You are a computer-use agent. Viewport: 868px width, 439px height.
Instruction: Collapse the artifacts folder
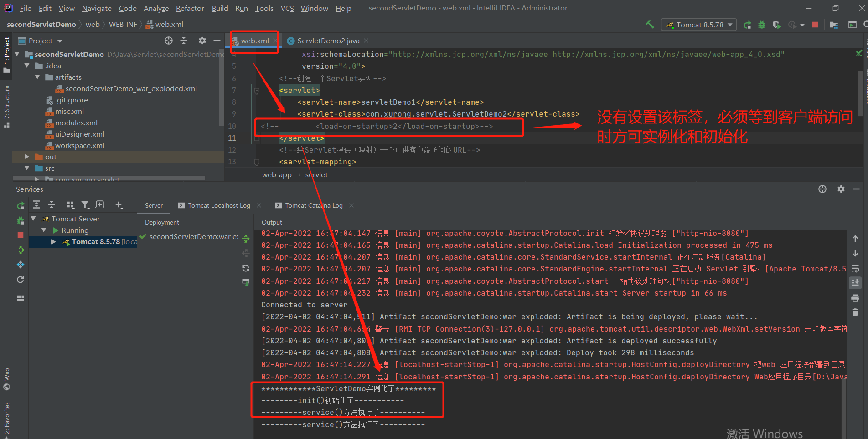[37, 77]
